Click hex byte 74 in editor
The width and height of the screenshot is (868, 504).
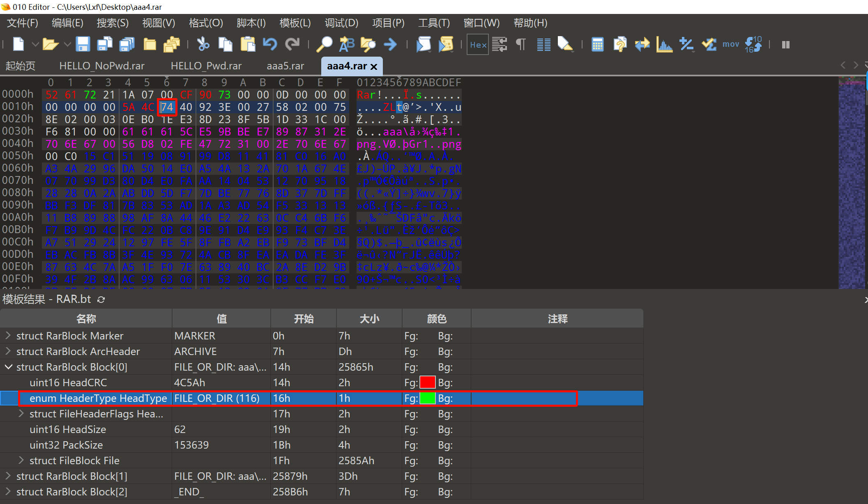pos(167,107)
